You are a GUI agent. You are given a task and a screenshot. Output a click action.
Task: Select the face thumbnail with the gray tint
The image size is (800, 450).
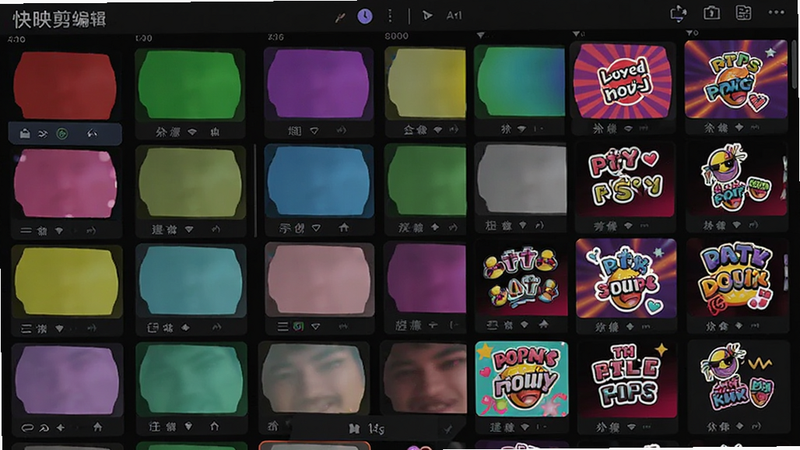313,378
